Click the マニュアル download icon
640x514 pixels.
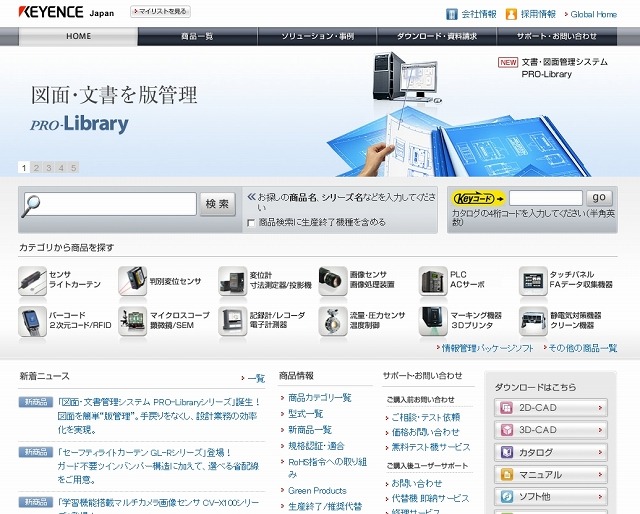pos(507,474)
